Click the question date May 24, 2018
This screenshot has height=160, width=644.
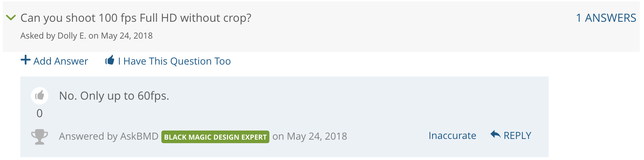(127, 36)
